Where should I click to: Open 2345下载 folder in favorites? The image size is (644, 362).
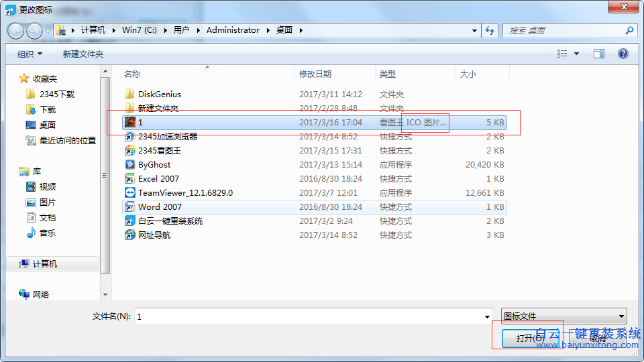pos(56,94)
